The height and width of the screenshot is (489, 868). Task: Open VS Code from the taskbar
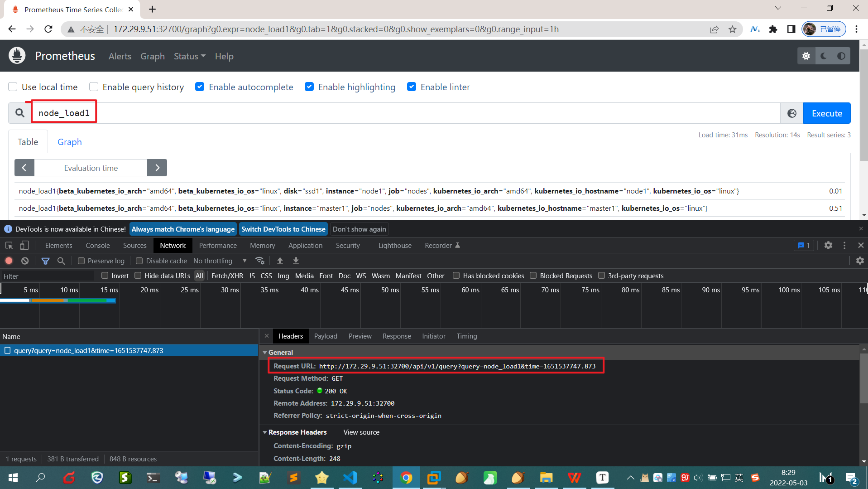350,478
